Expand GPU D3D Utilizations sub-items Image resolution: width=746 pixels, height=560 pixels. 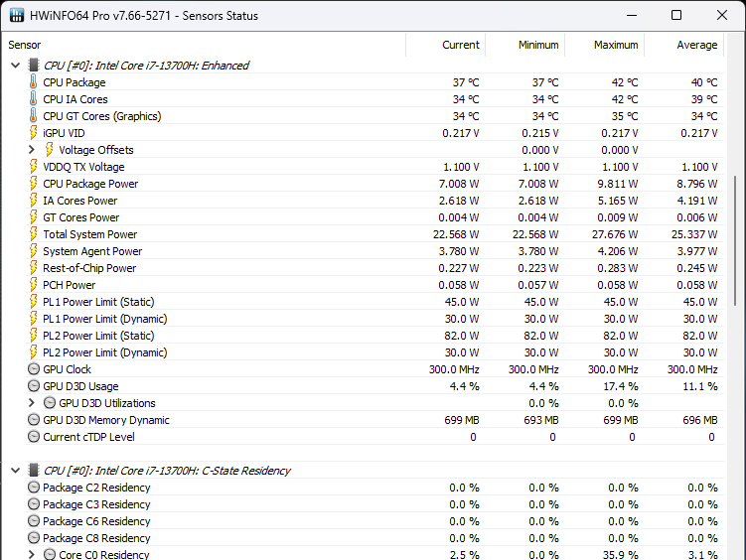click(x=32, y=403)
